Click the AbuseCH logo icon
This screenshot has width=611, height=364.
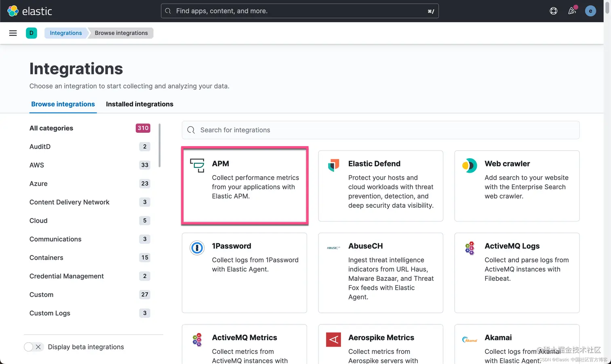tap(333, 248)
